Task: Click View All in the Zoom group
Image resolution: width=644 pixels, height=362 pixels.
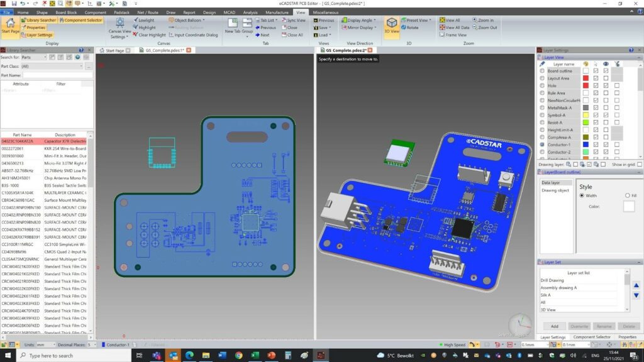Action: pos(450,20)
